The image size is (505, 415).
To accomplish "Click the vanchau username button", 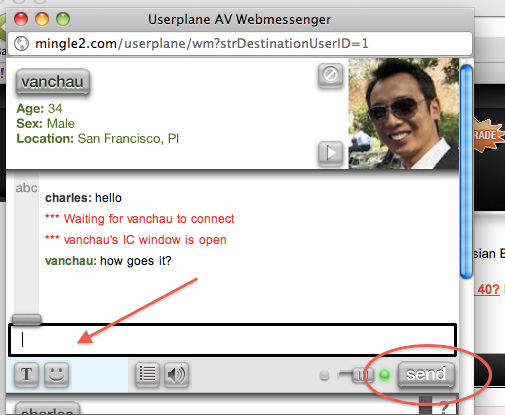I will [x=53, y=82].
